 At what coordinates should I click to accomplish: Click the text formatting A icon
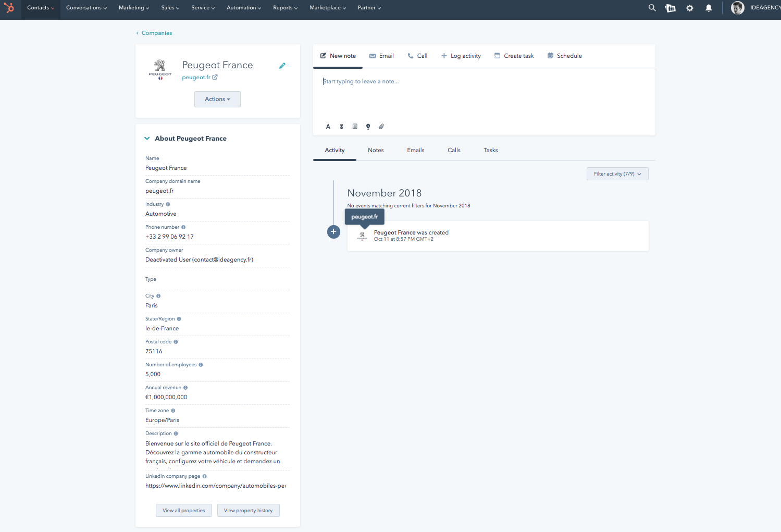pos(328,127)
